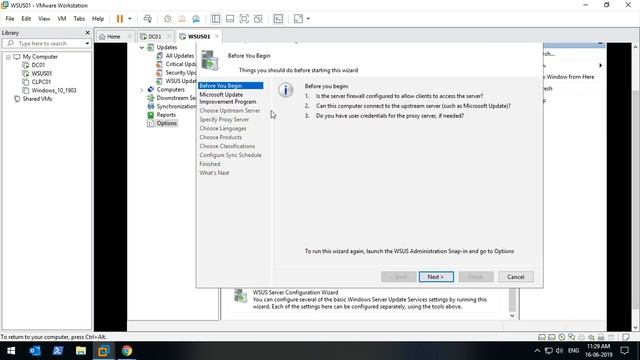
Task: Open Outlook from the taskbar
Action: point(35,351)
